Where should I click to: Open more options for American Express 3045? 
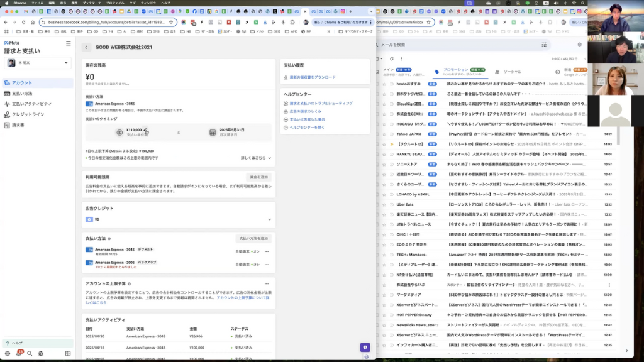pos(267,251)
